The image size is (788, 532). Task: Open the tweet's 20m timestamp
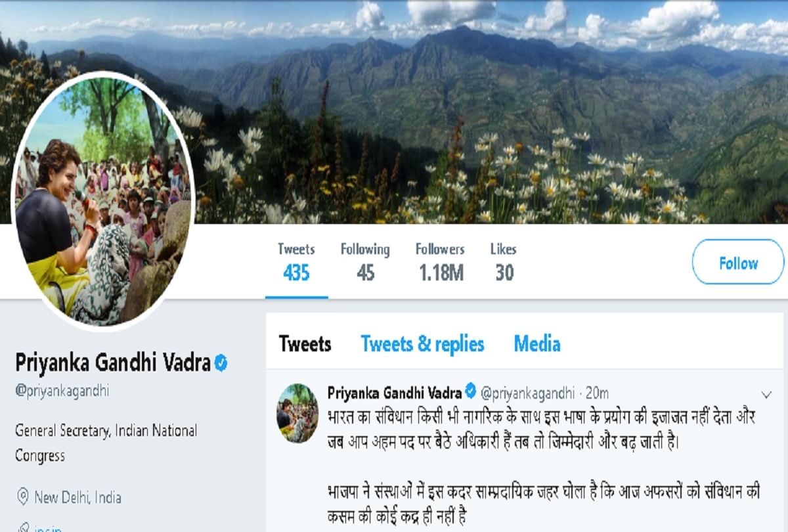(x=596, y=393)
